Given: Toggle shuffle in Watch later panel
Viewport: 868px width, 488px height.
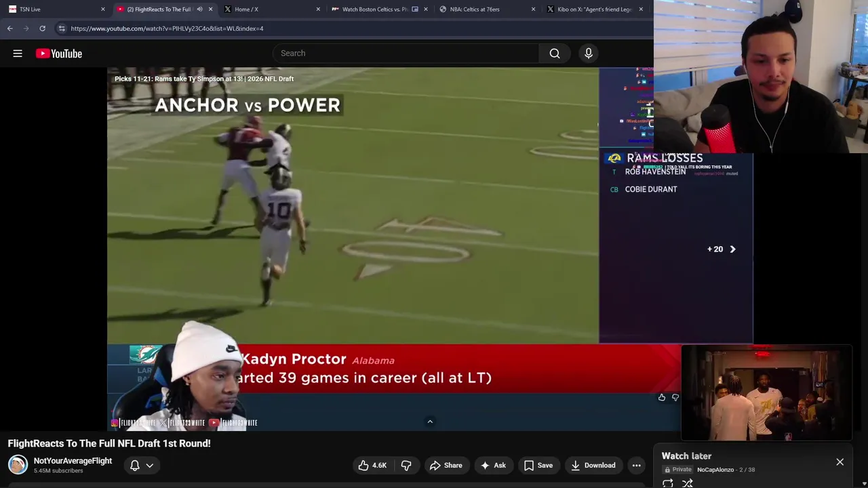Looking at the screenshot, I should (687, 483).
